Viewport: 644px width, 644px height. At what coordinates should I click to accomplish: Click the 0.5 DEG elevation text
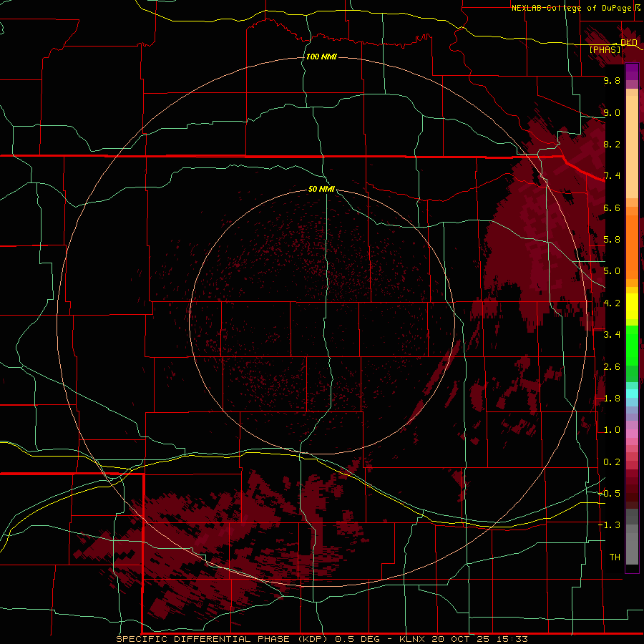tap(358, 639)
